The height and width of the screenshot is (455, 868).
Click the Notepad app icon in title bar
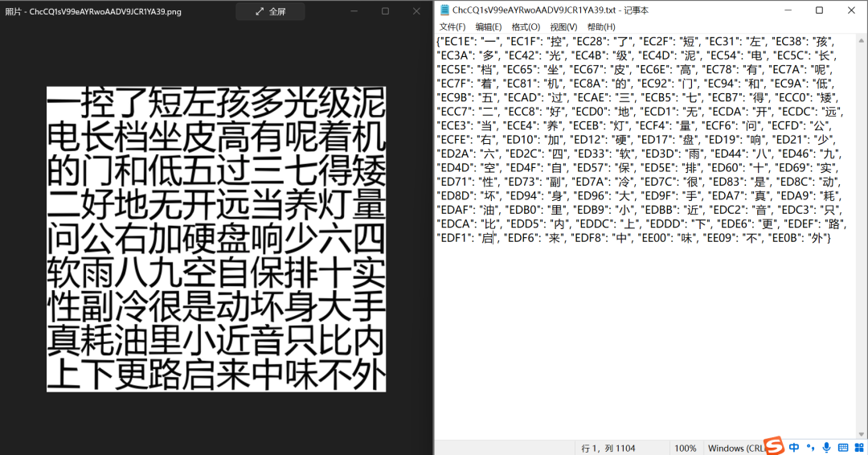(444, 10)
